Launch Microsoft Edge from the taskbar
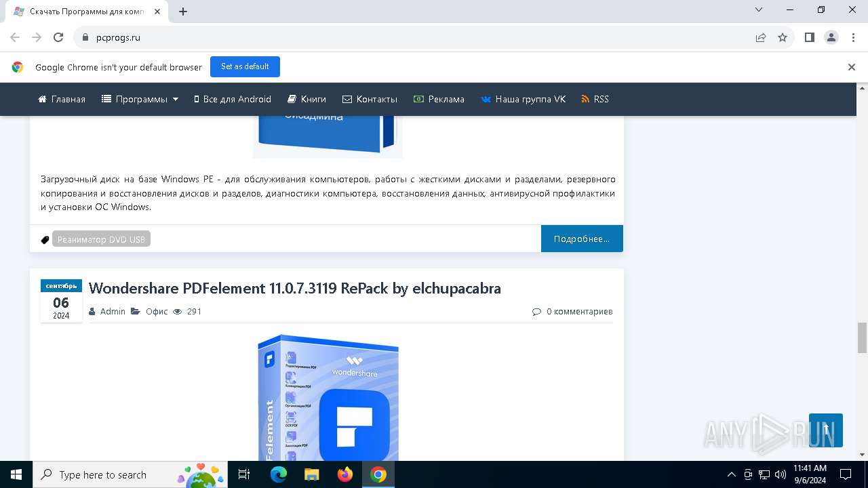Image resolution: width=868 pixels, height=488 pixels. point(279,474)
